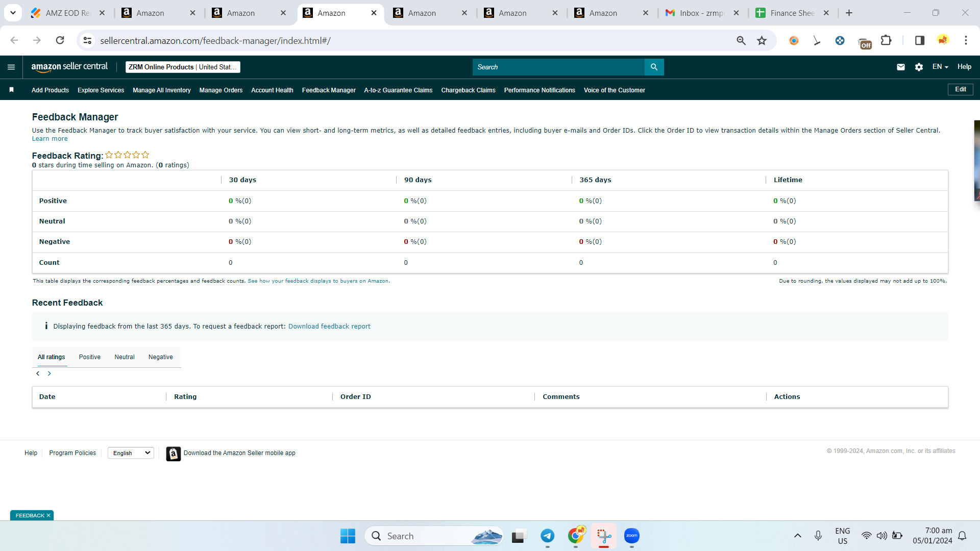Click the Help link in header
The height and width of the screenshot is (551, 980).
coord(964,67)
